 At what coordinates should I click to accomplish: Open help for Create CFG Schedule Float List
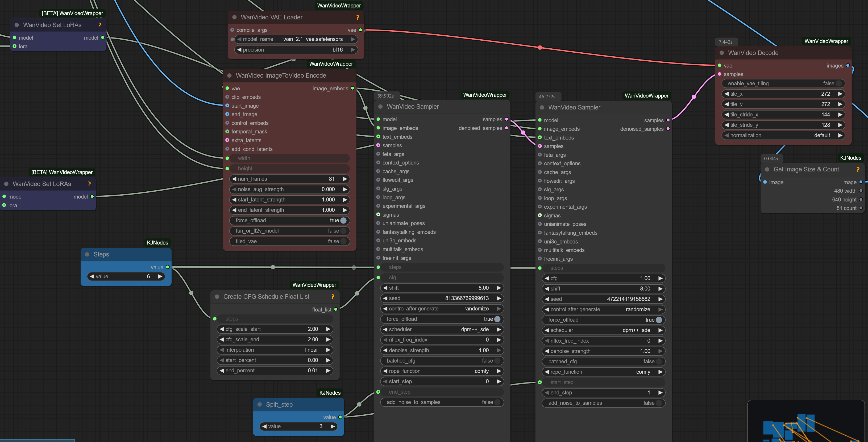point(333,297)
